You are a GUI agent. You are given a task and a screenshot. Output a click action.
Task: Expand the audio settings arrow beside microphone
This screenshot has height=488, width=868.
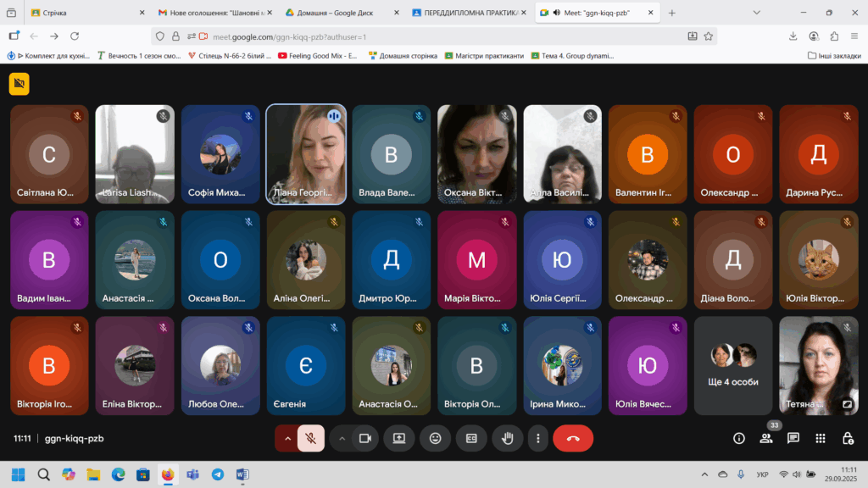[x=287, y=438]
